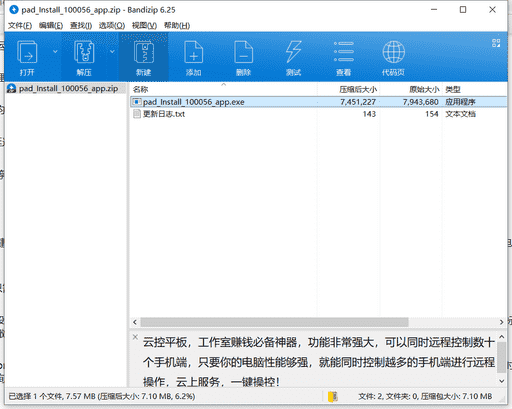Minimize the Bandizip window
Viewport: 512px width, 409px height.
tap(434, 10)
